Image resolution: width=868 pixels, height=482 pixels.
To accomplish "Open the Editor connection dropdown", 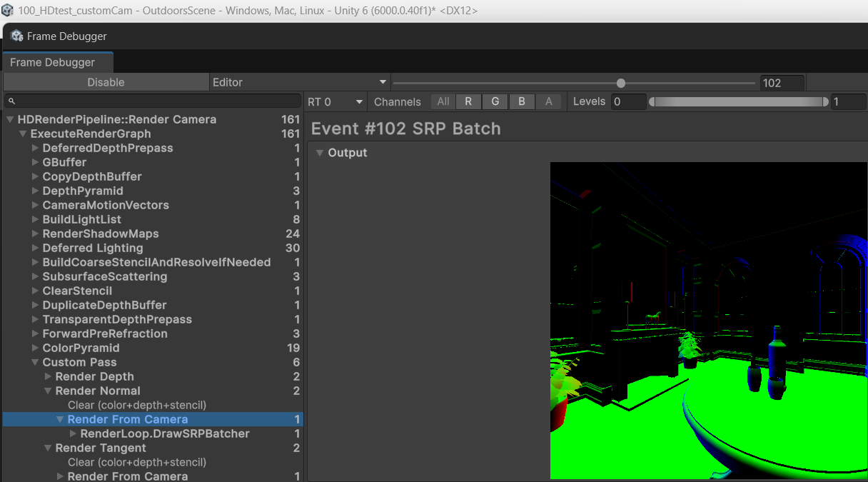I will 300,81.
